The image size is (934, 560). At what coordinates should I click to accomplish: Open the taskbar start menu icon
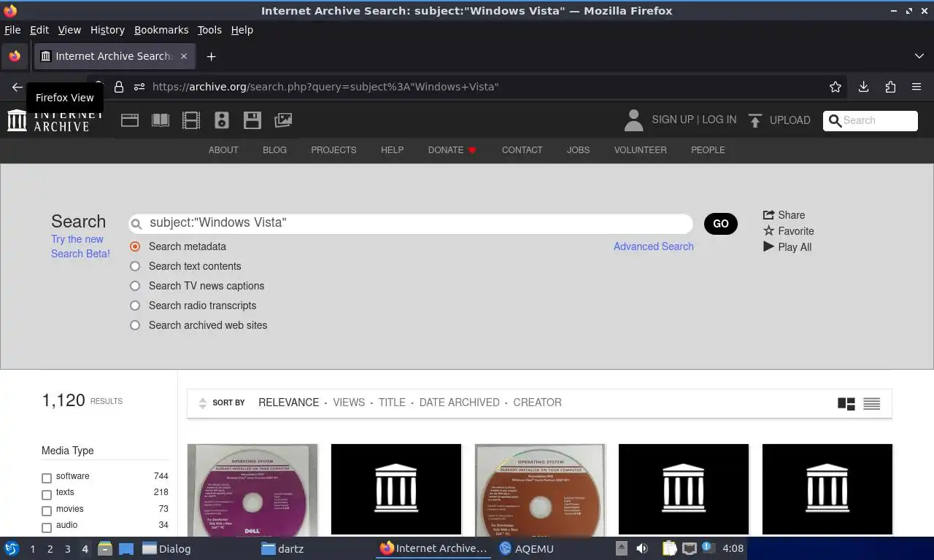pos(12,548)
